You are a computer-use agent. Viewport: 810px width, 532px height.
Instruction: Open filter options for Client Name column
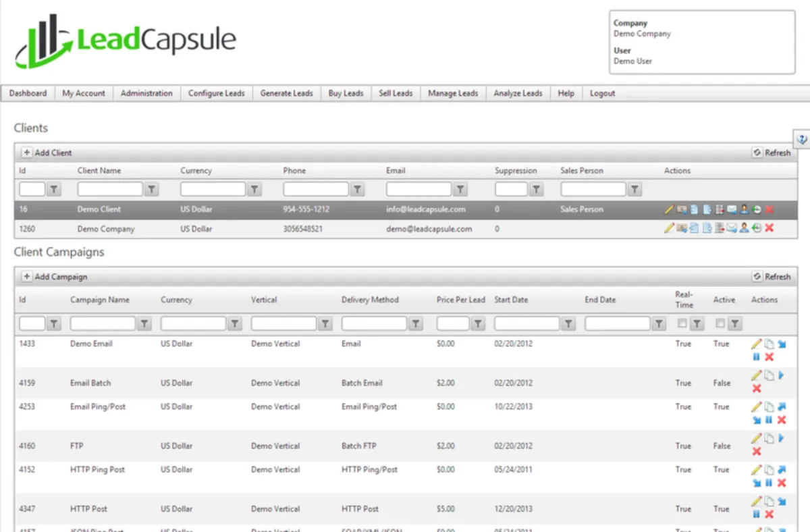click(x=152, y=190)
